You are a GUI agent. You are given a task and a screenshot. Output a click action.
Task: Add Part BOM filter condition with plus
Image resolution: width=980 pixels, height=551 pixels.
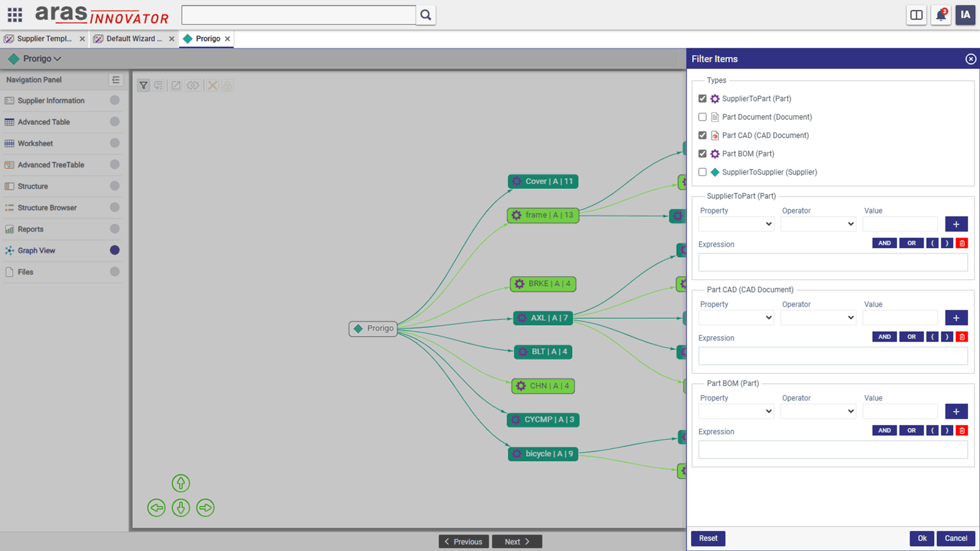click(x=956, y=411)
